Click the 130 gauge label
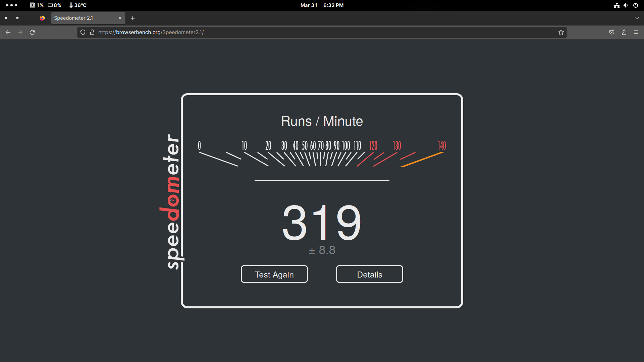 397,145
